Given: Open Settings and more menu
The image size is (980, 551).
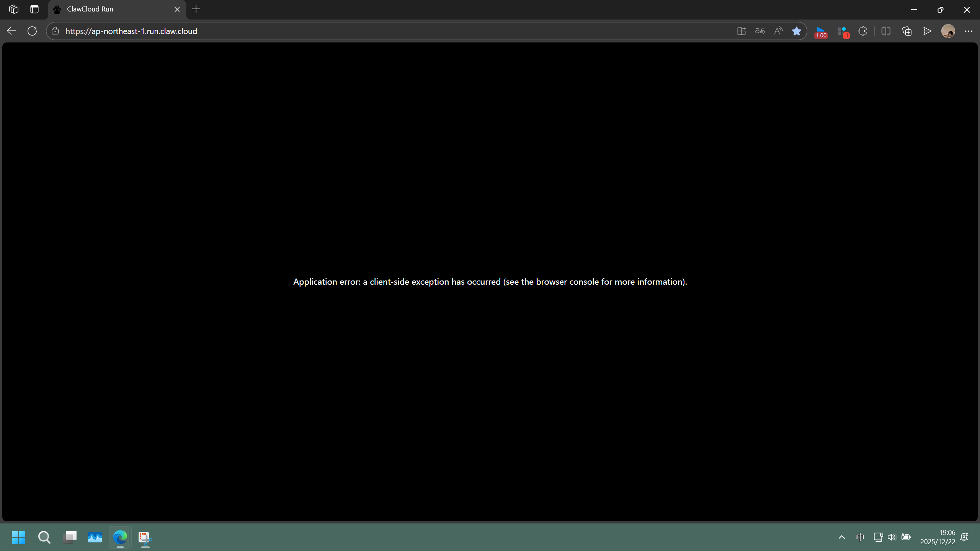Looking at the screenshot, I should click(x=969, y=31).
